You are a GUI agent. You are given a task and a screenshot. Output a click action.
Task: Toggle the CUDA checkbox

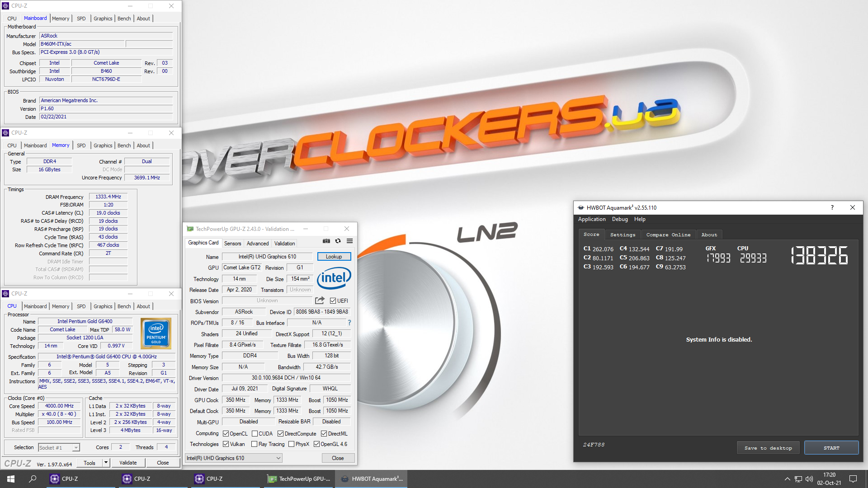click(255, 434)
